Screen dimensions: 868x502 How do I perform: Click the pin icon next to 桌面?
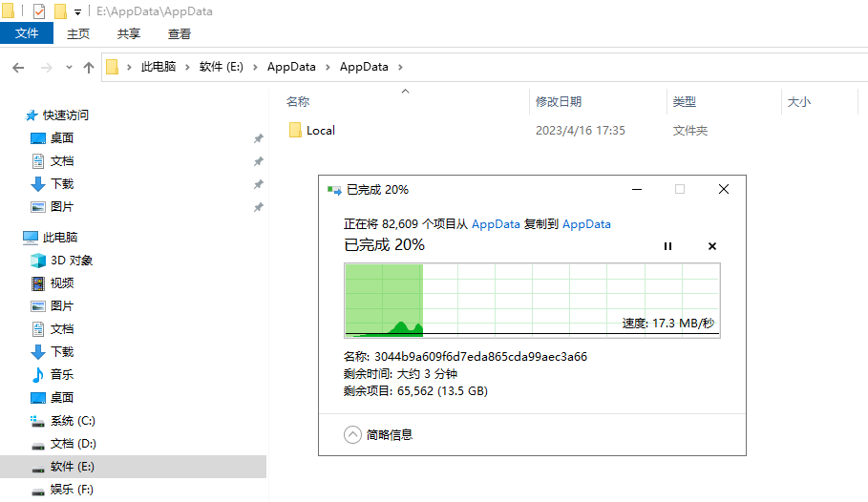[x=258, y=138]
